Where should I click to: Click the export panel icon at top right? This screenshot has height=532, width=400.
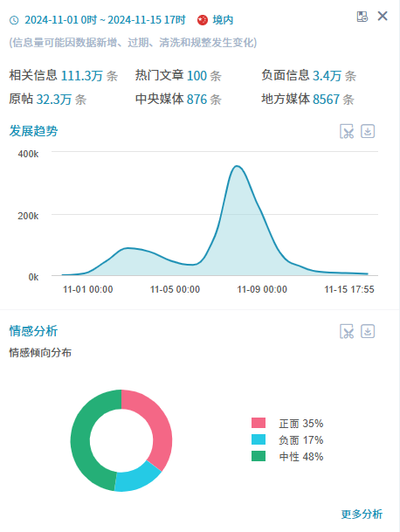click(362, 17)
